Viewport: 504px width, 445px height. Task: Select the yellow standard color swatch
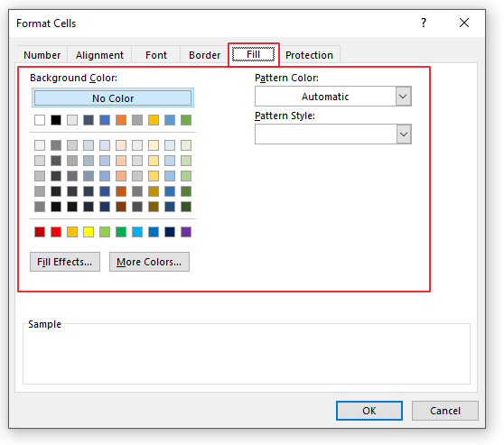tap(89, 232)
